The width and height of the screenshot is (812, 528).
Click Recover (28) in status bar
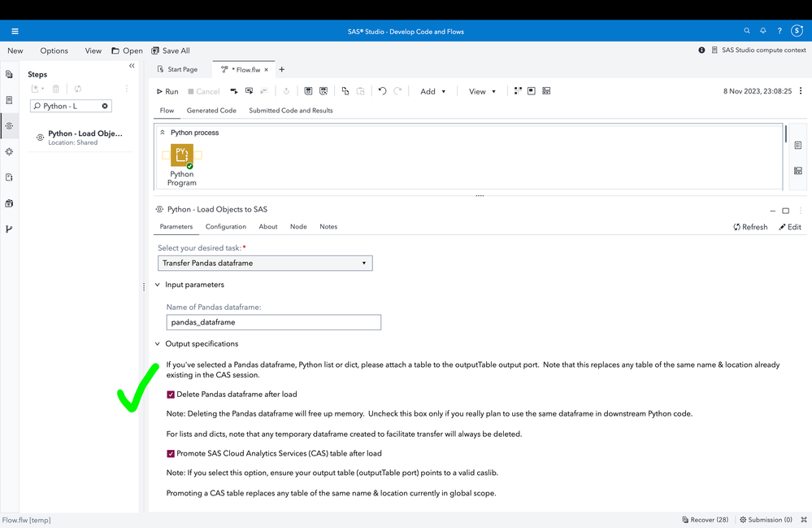705,520
